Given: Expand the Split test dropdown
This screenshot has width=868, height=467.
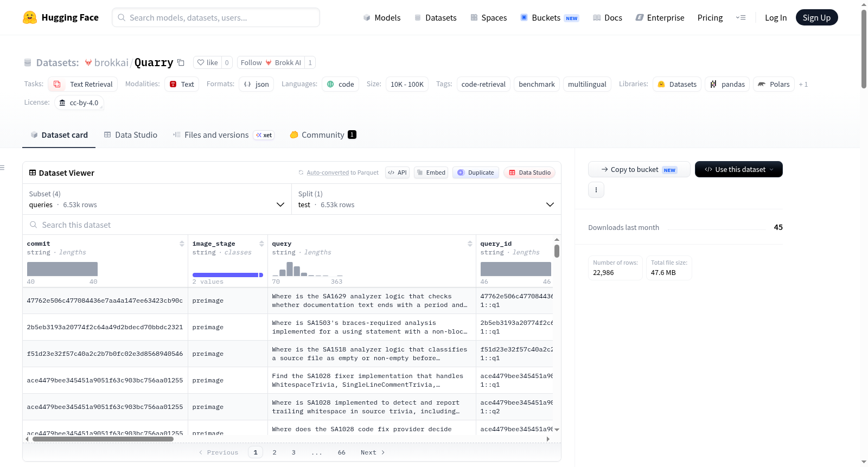Looking at the screenshot, I should (426, 199).
